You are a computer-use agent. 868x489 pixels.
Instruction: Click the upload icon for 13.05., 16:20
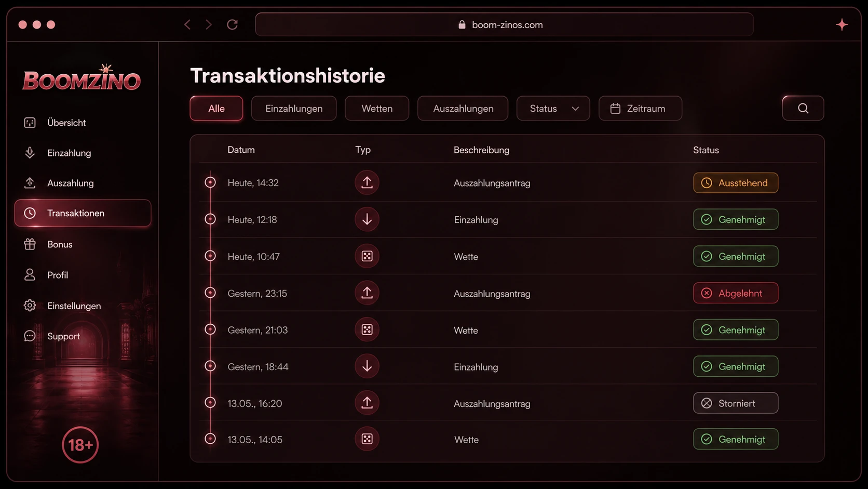(367, 403)
